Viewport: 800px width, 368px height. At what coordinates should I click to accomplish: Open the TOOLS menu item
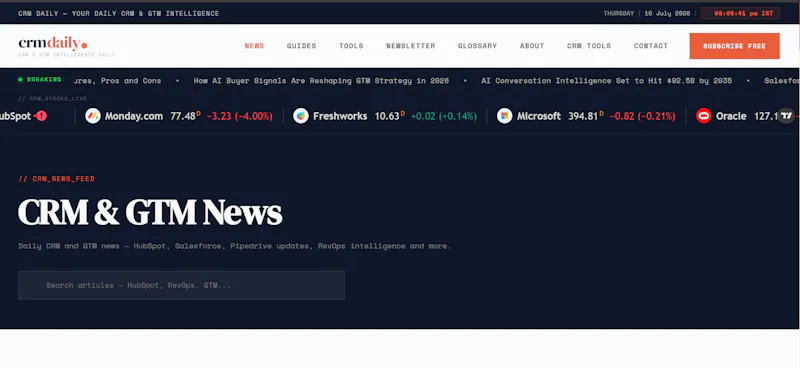352,46
